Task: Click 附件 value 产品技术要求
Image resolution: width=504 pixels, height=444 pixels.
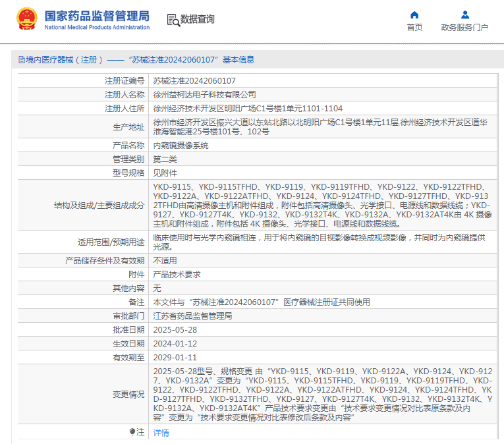Action: 177,274
